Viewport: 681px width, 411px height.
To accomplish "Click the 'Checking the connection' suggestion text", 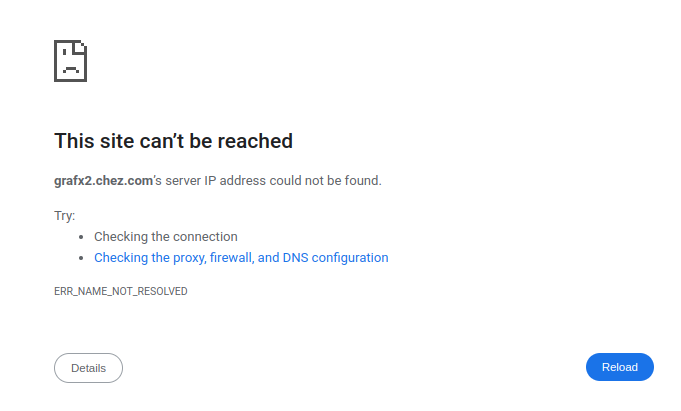I will click(x=166, y=237).
